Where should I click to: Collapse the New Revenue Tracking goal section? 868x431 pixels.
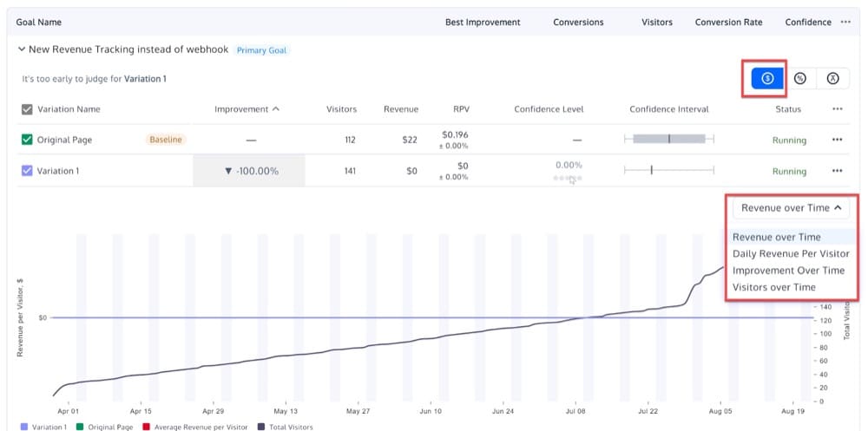21,50
